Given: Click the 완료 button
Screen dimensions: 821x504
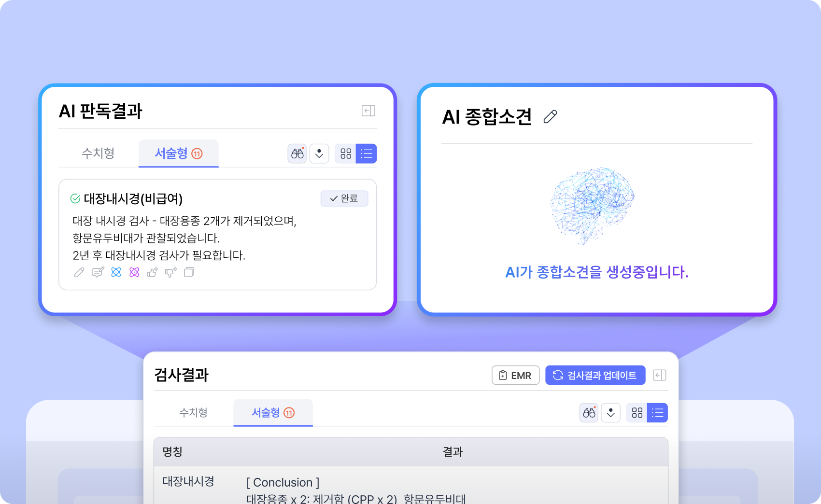Looking at the screenshot, I should (x=344, y=198).
